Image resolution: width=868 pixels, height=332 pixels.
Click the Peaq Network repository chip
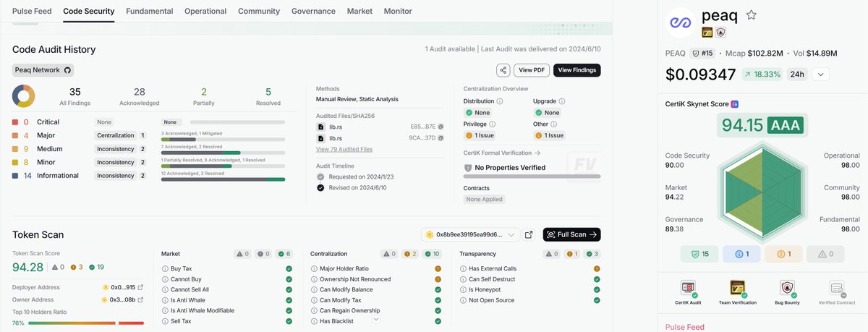coord(43,70)
